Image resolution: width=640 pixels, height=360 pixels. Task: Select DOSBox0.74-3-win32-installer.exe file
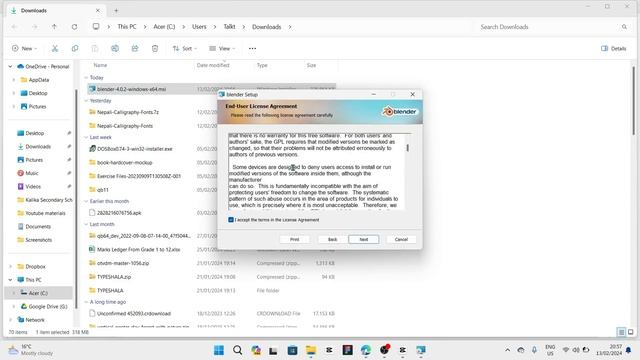[x=135, y=149]
